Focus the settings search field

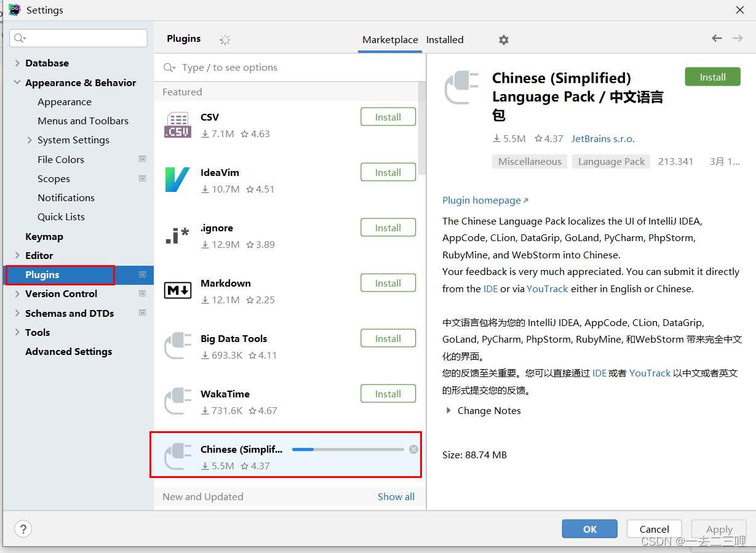click(78, 38)
